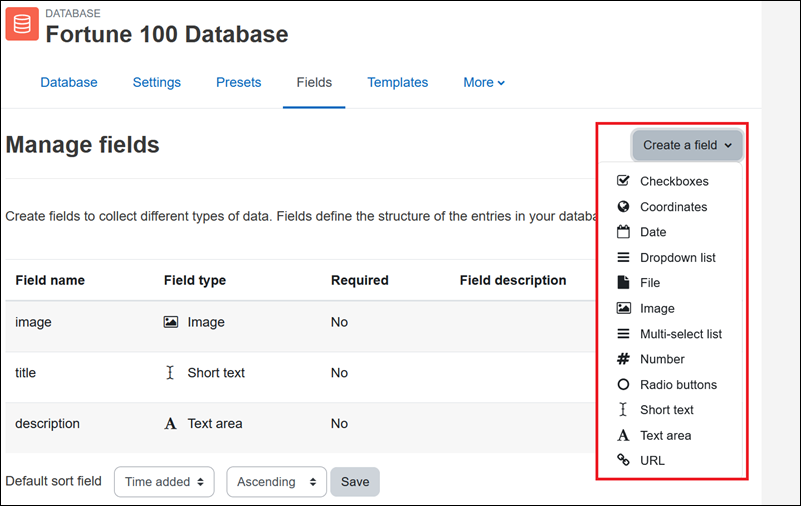
Task: Open the Settings tab
Action: point(157,82)
